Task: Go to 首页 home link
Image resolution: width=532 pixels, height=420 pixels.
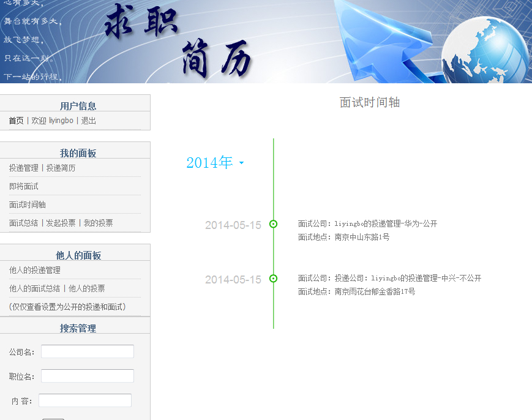Action: pos(16,121)
